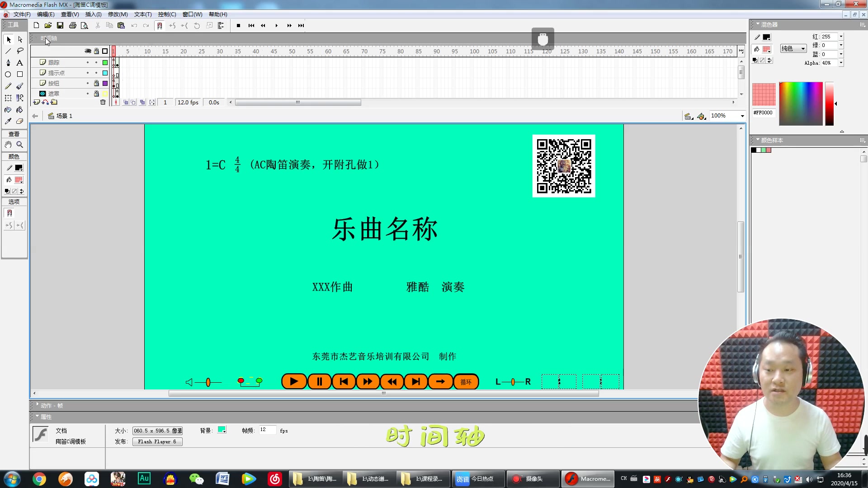
Task: Select the Oval tool
Action: tap(9, 75)
